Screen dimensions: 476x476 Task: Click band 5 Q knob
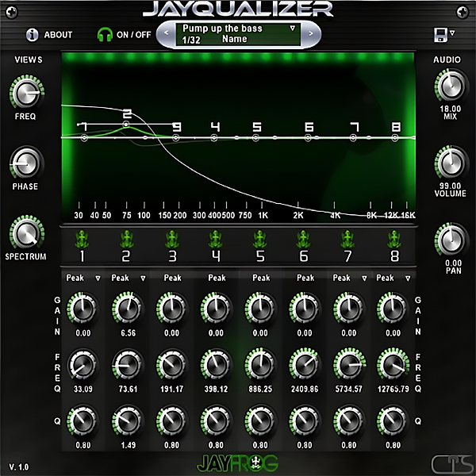click(260, 420)
